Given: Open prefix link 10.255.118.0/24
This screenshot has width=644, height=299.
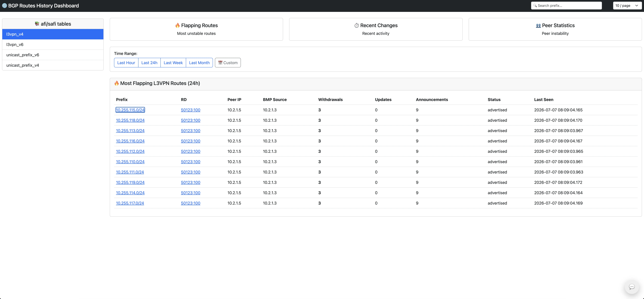Looking at the screenshot, I should tap(130, 120).
